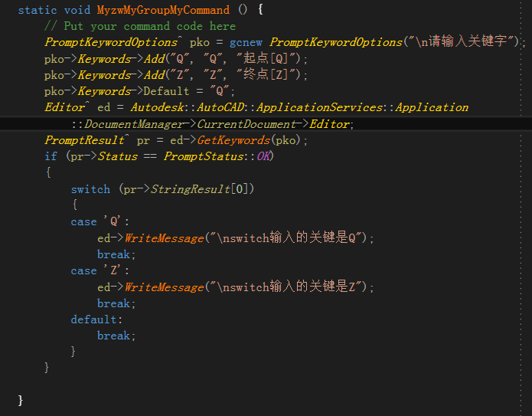
Task: Click the break statement after case 'Q'
Action: point(116,254)
